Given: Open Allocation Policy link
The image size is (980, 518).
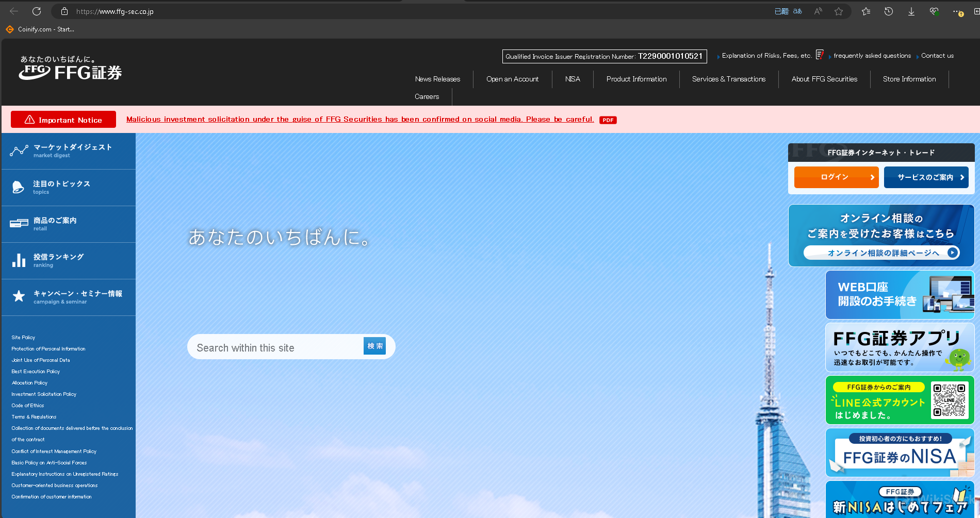Looking at the screenshot, I should tap(29, 382).
